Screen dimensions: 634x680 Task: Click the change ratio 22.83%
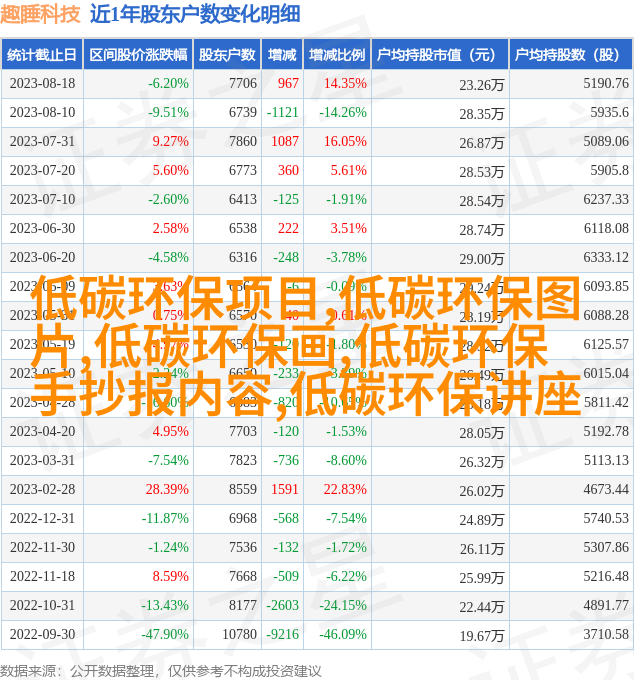345,490
